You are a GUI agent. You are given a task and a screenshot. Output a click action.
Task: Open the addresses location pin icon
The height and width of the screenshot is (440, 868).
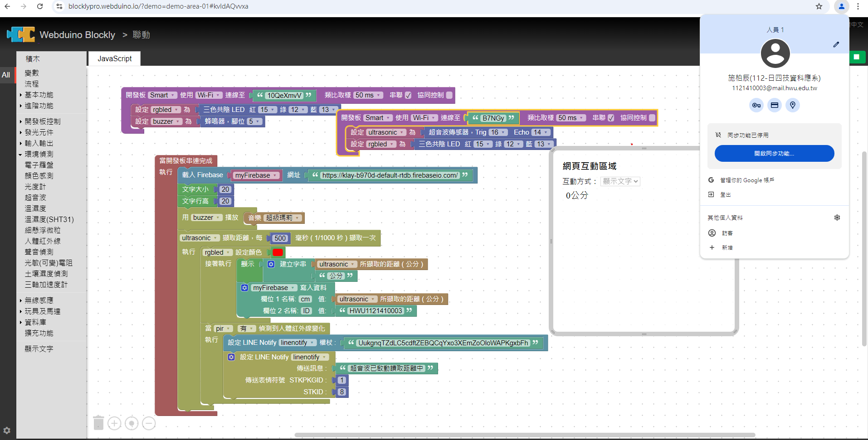coord(792,105)
